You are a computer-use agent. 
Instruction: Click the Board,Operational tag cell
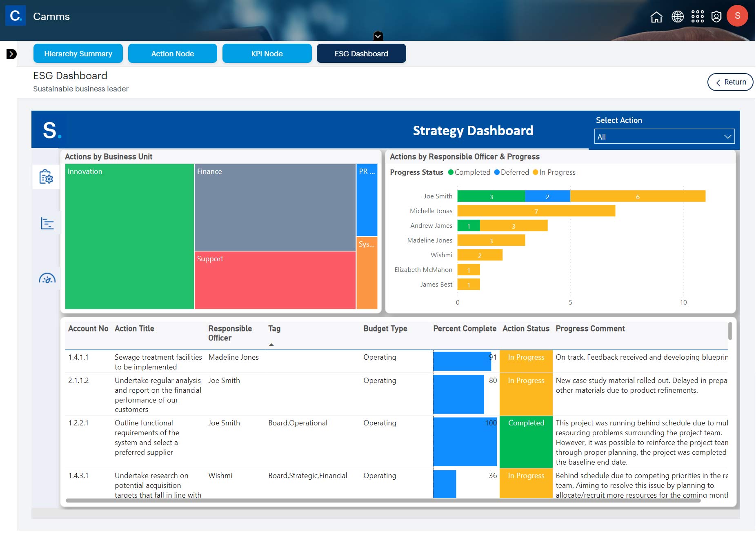pos(298,423)
